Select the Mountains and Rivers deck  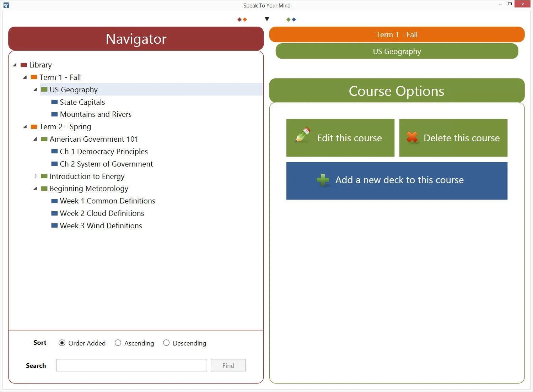(x=96, y=114)
